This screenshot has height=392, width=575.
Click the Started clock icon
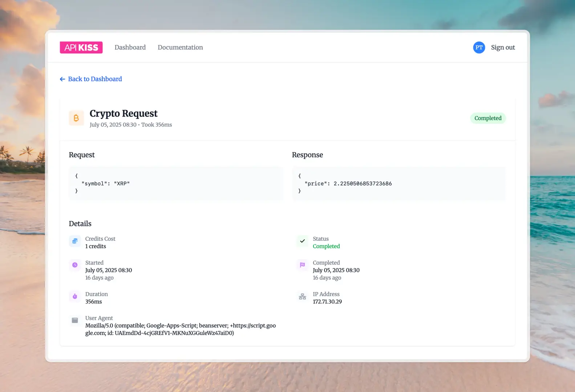point(75,265)
